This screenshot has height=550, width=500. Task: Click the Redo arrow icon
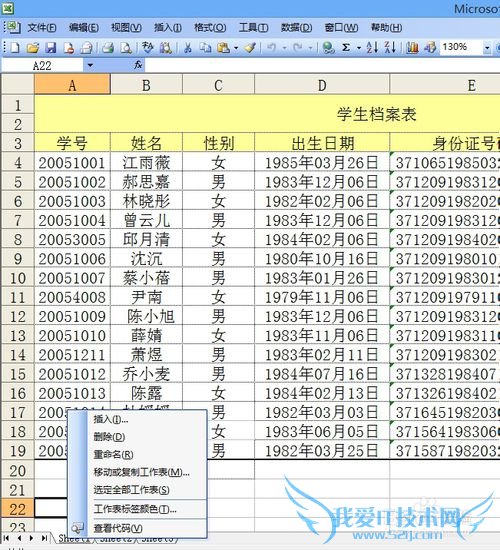tap(298, 47)
